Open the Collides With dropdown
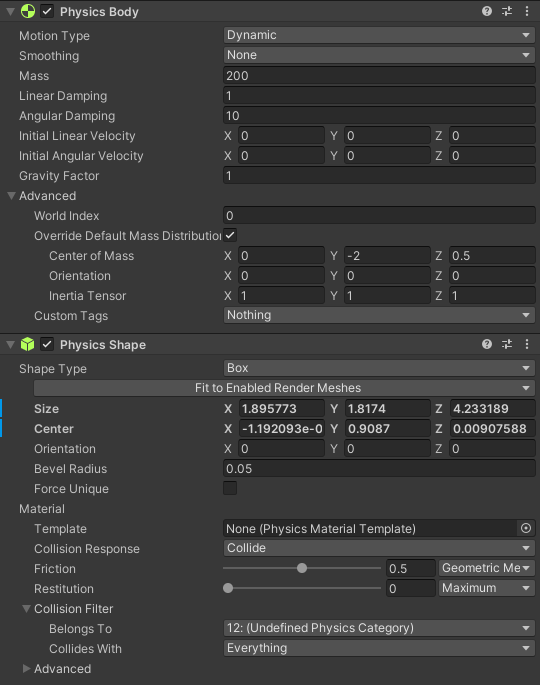The image size is (540, 685). (379, 648)
